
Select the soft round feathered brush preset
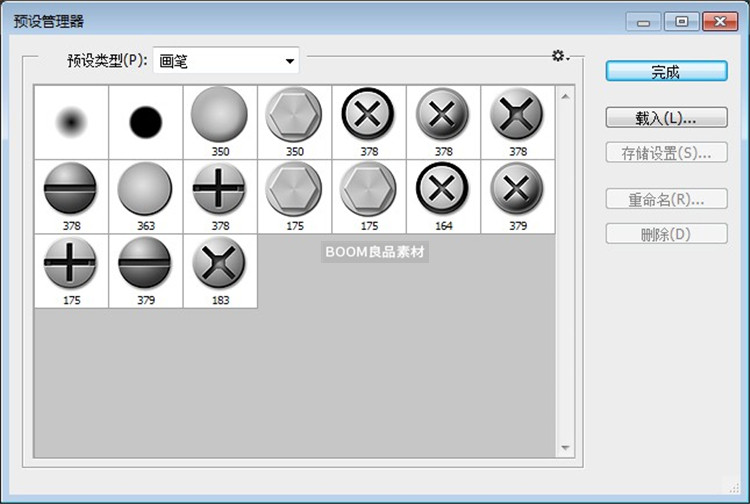pyautogui.click(x=71, y=121)
